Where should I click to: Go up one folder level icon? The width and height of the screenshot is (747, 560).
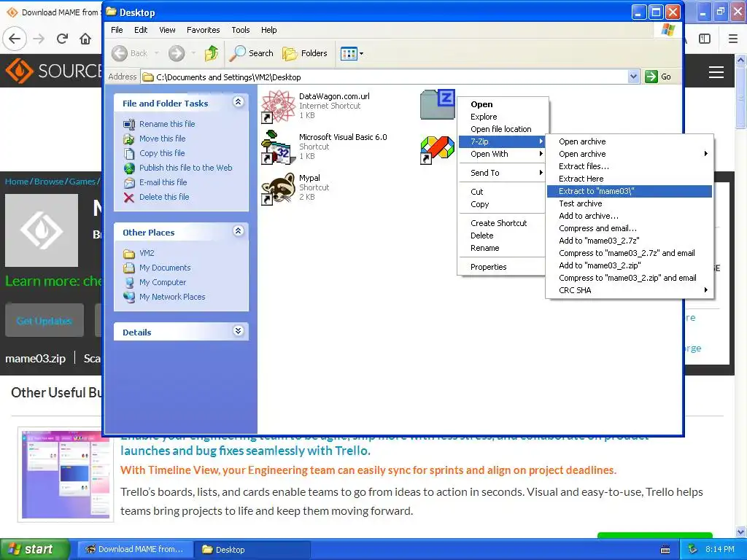pos(212,52)
